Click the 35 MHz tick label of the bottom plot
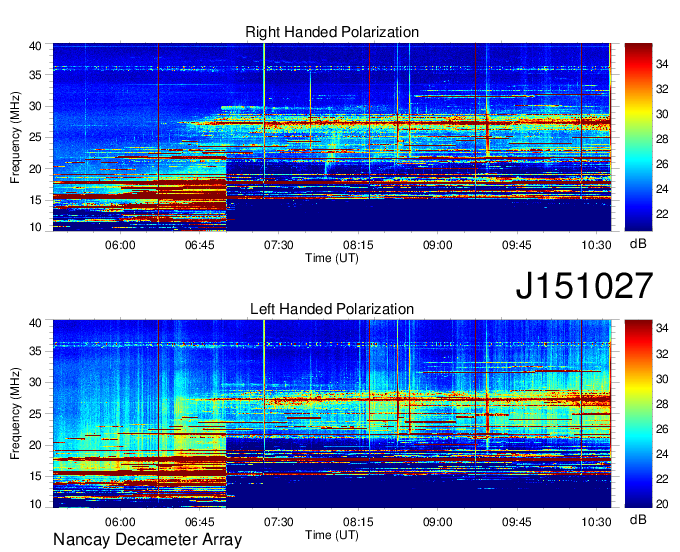Image resolution: width=680 pixels, height=552 pixels. [x=36, y=351]
